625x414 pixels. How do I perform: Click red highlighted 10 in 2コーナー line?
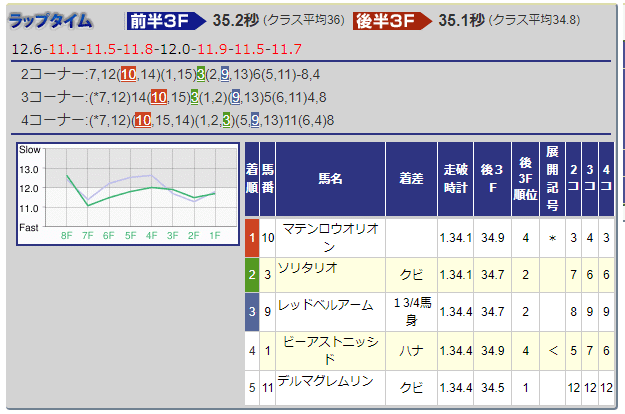point(128,75)
